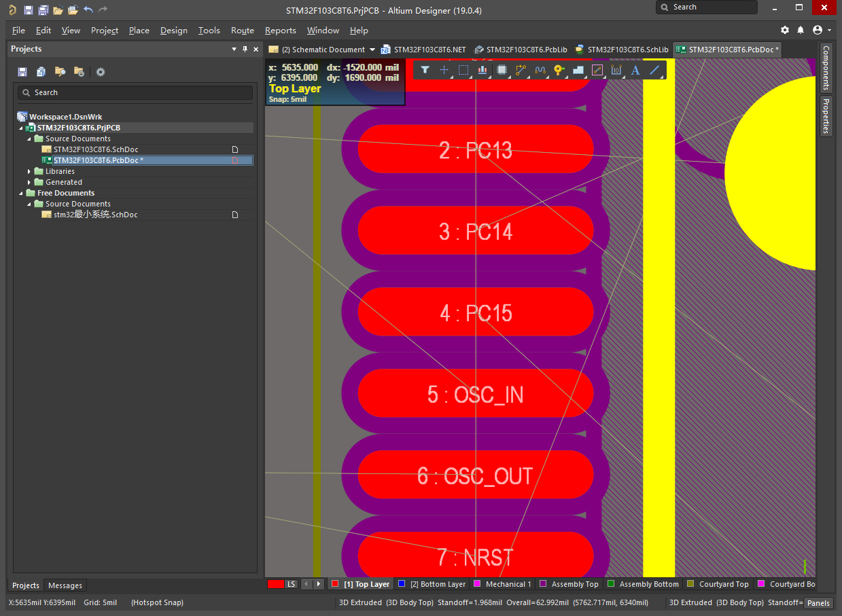Select the rectangle selection tool
This screenshot has height=616, width=842.
point(463,70)
